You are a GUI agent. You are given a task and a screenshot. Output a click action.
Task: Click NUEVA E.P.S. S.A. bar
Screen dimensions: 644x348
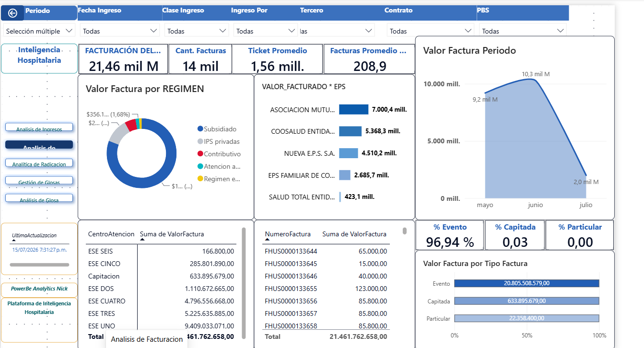(x=348, y=153)
